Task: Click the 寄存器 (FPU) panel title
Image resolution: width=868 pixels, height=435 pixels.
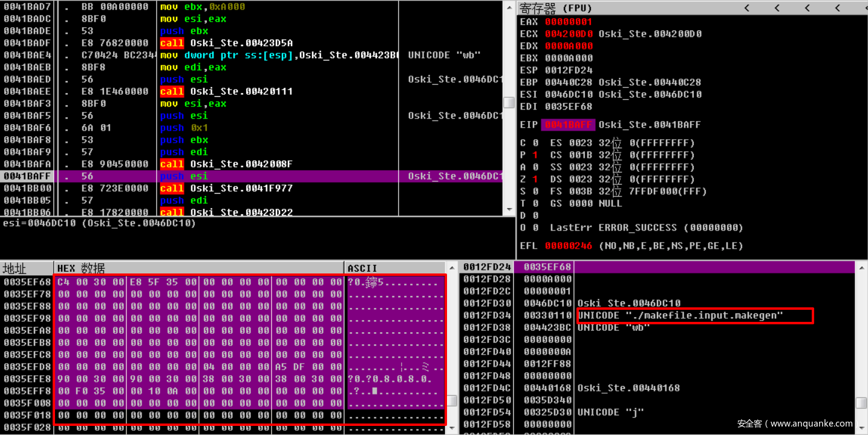Action: tap(556, 8)
